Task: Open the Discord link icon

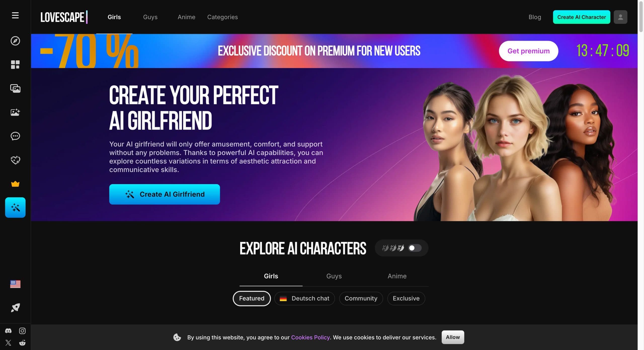Action: pyautogui.click(x=8, y=331)
